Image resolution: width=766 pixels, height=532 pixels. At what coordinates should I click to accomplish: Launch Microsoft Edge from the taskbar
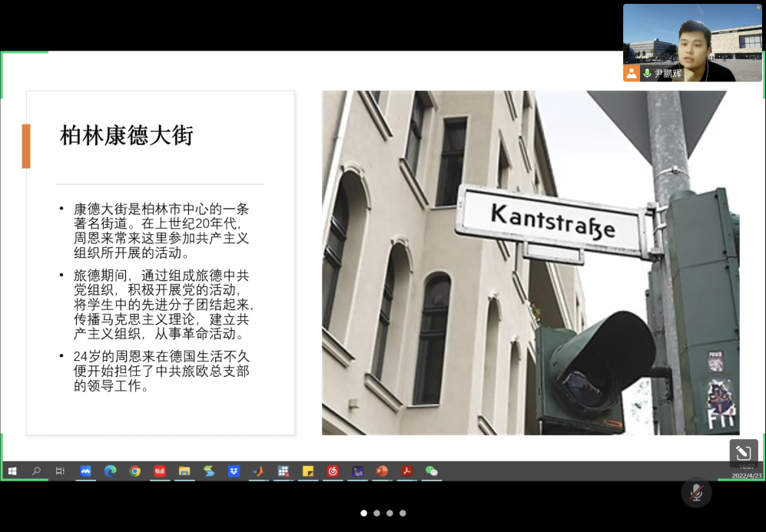tap(110, 471)
